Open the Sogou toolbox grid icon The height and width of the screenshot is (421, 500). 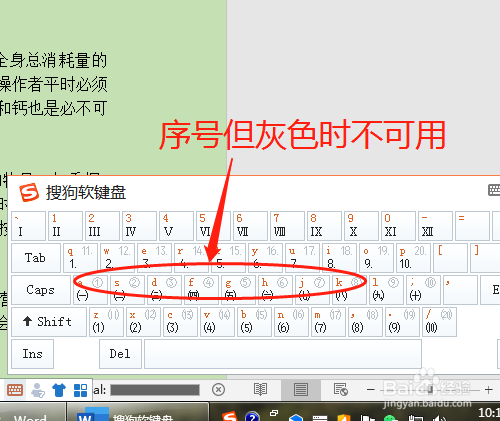pos(80,390)
